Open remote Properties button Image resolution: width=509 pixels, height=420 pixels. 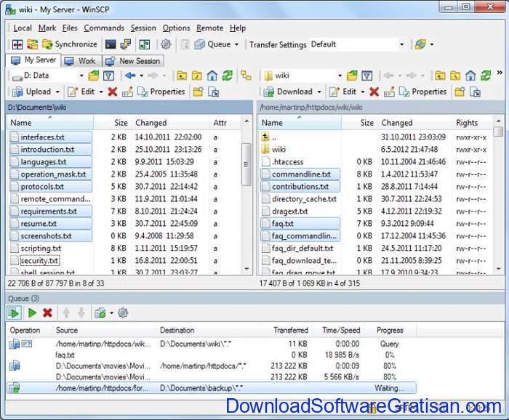pyautogui.click(x=423, y=92)
